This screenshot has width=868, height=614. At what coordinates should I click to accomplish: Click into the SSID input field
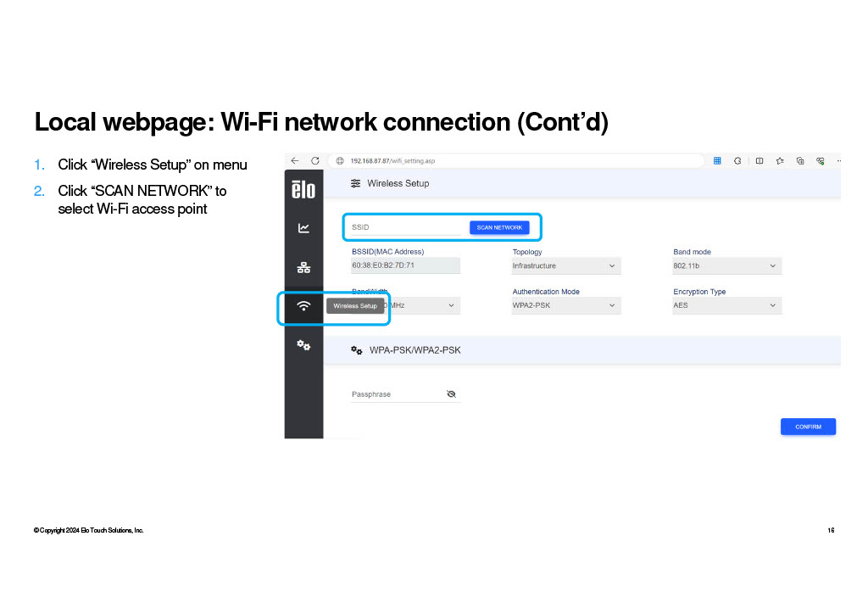406,227
